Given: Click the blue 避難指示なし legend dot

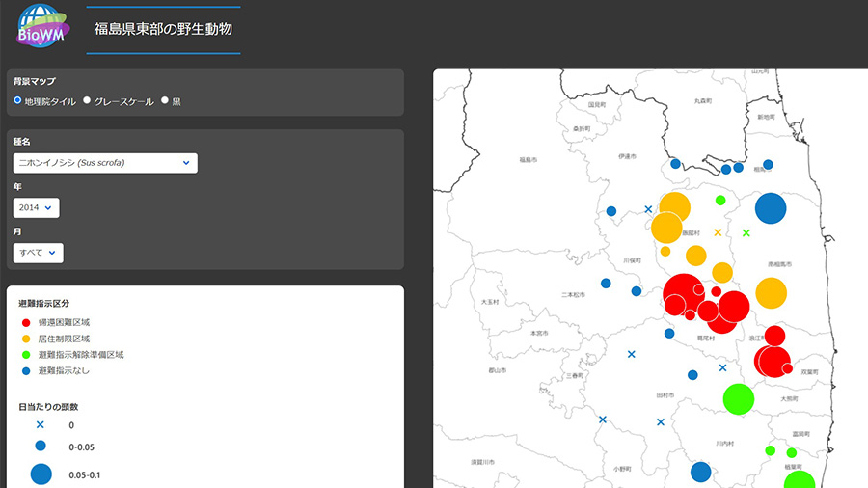Looking at the screenshot, I should click(25, 371).
